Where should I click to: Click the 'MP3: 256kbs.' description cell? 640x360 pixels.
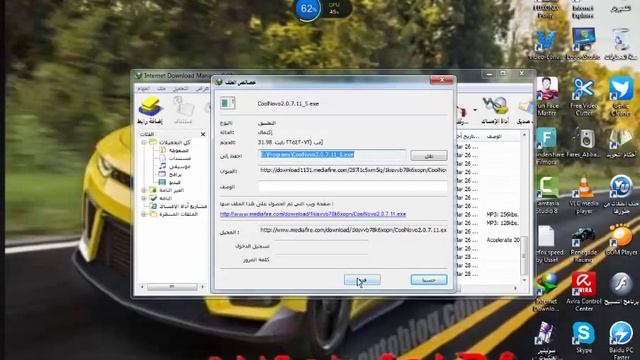coord(502,214)
